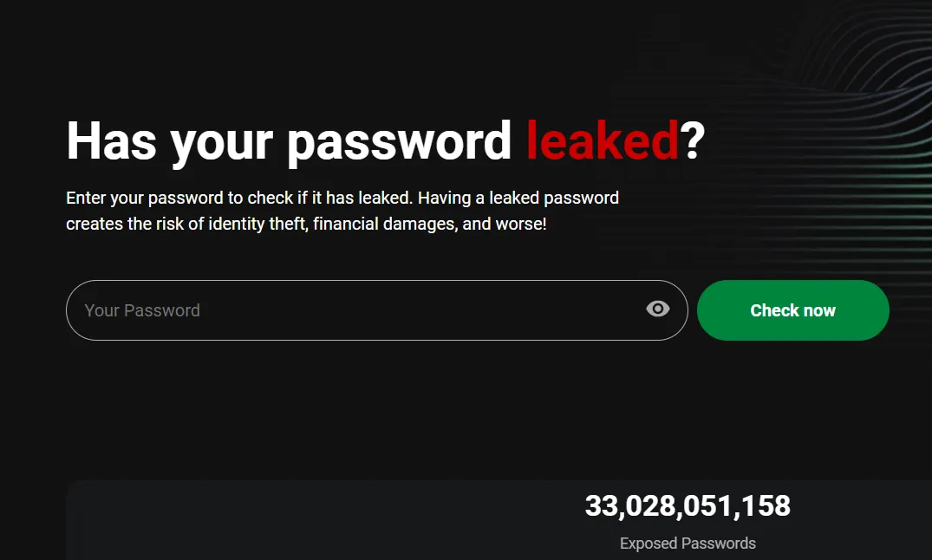Click the phrase "Having a leaked password"
The image size is (932, 560).
(518, 198)
